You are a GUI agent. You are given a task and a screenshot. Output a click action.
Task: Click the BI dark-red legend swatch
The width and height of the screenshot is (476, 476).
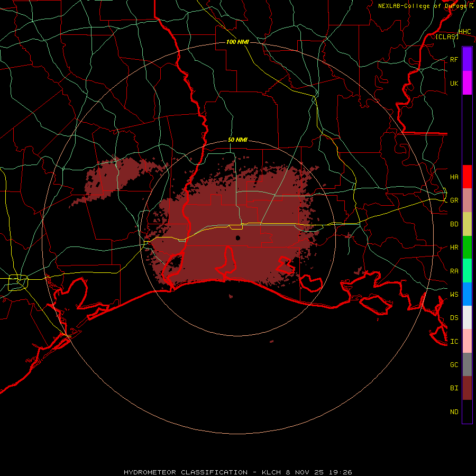coord(467,388)
